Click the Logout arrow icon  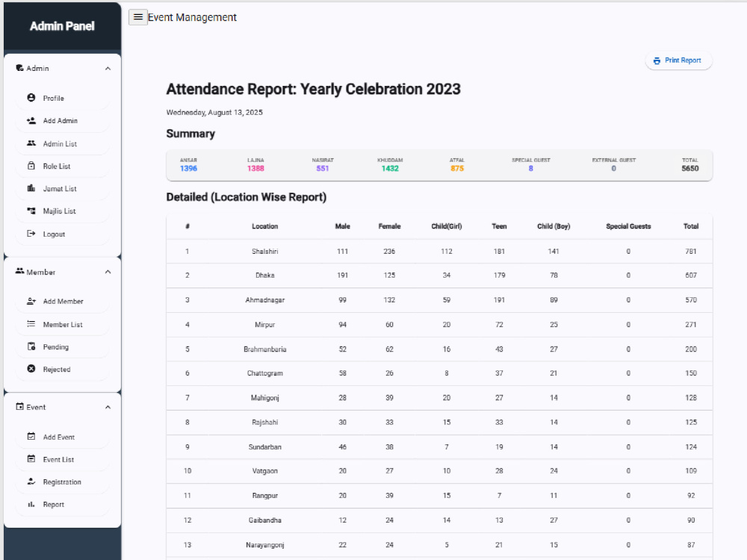click(x=31, y=233)
